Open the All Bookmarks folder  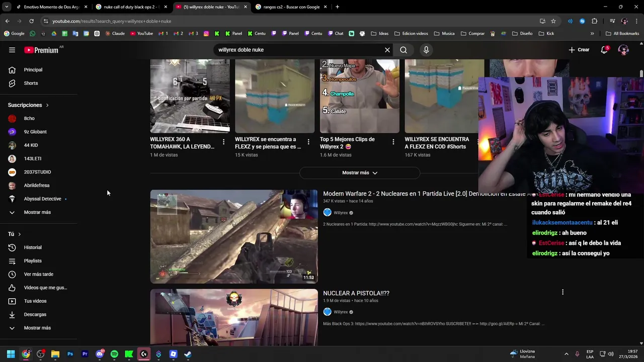click(622, 34)
